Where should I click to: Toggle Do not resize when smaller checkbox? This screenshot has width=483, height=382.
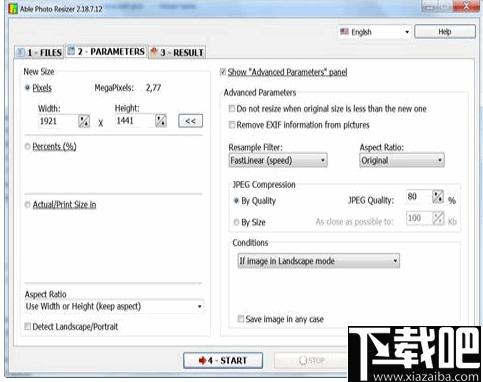(x=232, y=109)
